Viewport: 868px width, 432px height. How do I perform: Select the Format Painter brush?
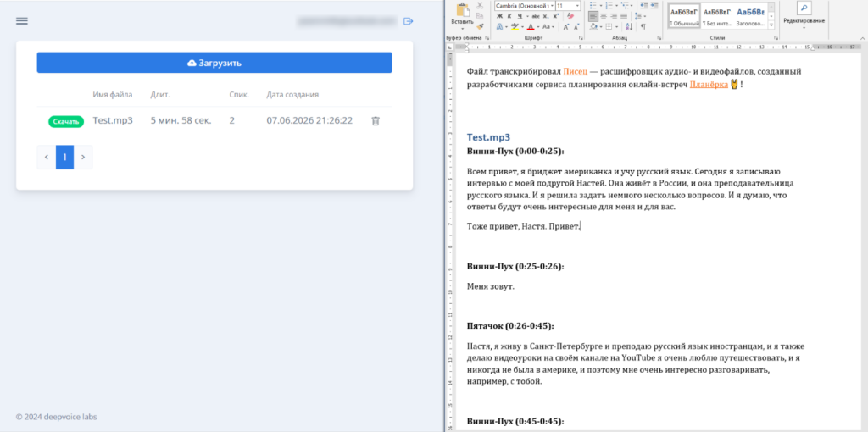click(x=480, y=26)
